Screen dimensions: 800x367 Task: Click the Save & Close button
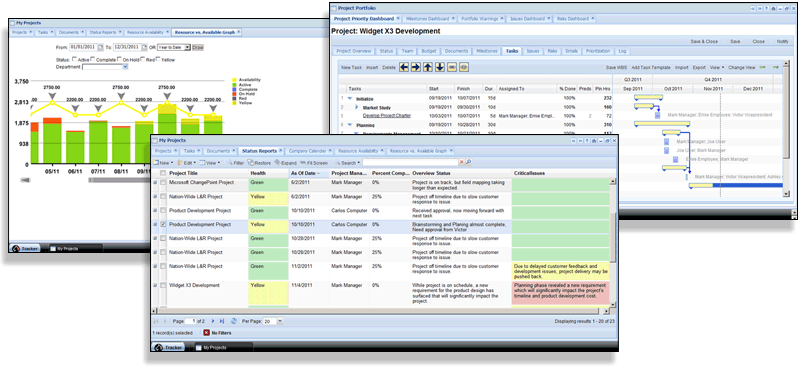[x=704, y=41]
